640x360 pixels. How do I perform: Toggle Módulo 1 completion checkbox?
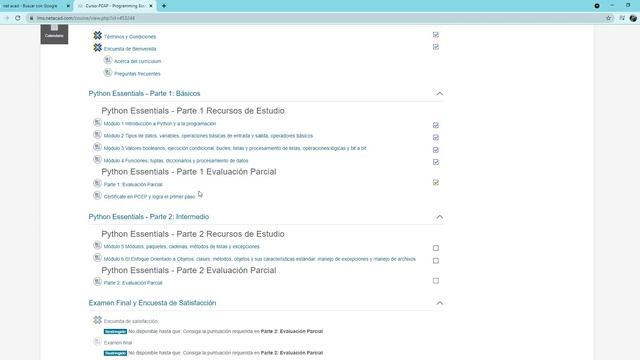point(436,125)
